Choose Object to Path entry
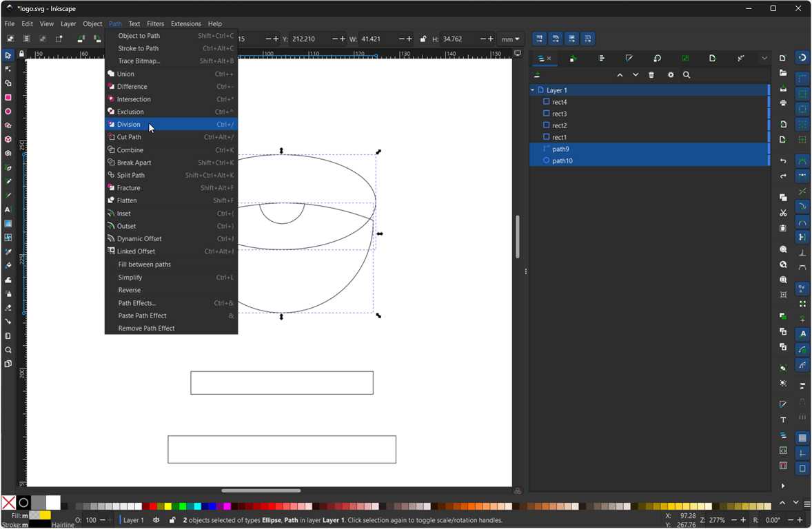 tap(171, 36)
